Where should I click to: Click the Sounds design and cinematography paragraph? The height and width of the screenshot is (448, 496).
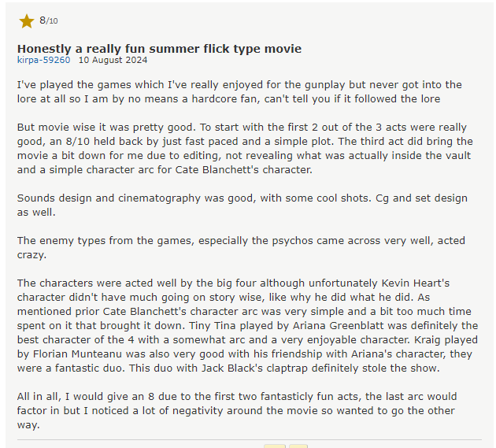242,205
